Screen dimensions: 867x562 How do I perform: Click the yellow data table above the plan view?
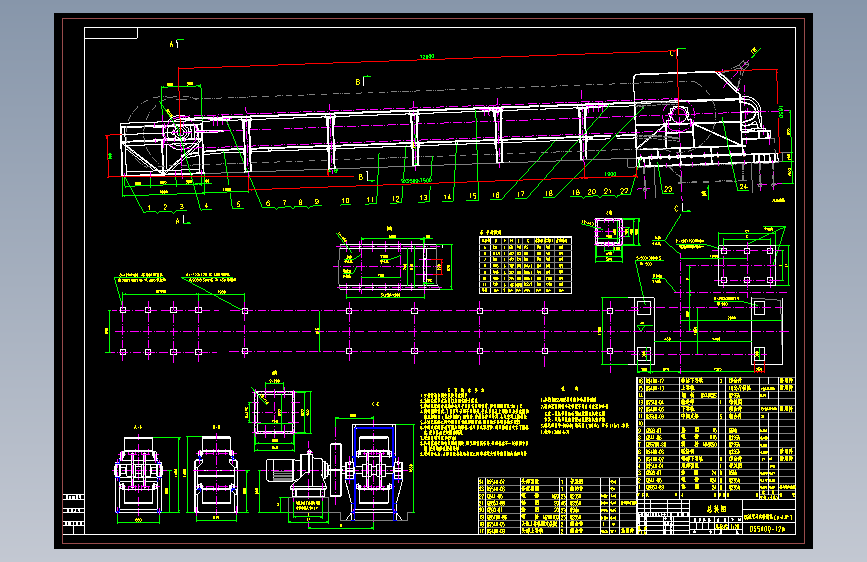[x=525, y=265]
